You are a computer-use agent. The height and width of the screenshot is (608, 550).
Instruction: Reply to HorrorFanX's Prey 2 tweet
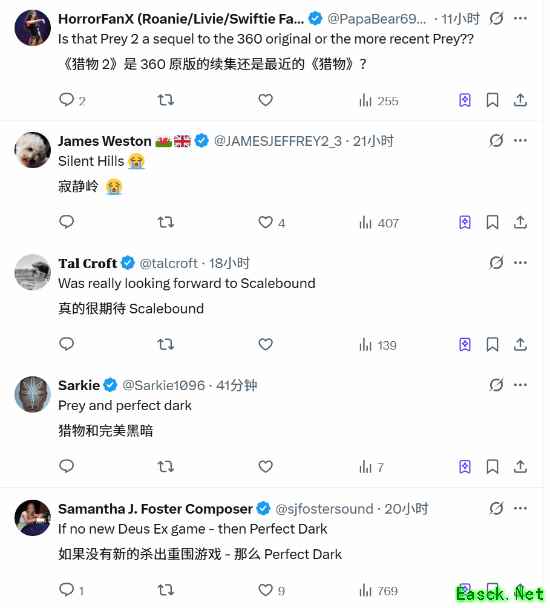click(x=72, y=100)
